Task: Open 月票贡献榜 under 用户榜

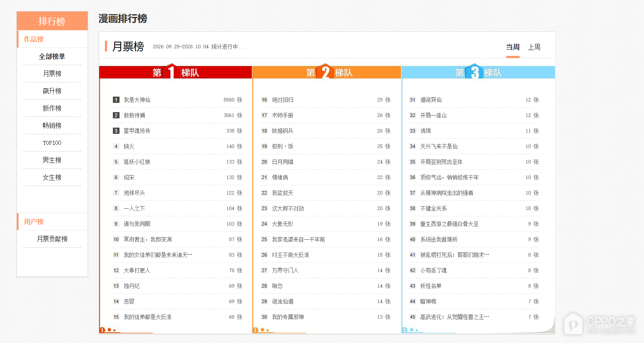Action: pos(52,239)
